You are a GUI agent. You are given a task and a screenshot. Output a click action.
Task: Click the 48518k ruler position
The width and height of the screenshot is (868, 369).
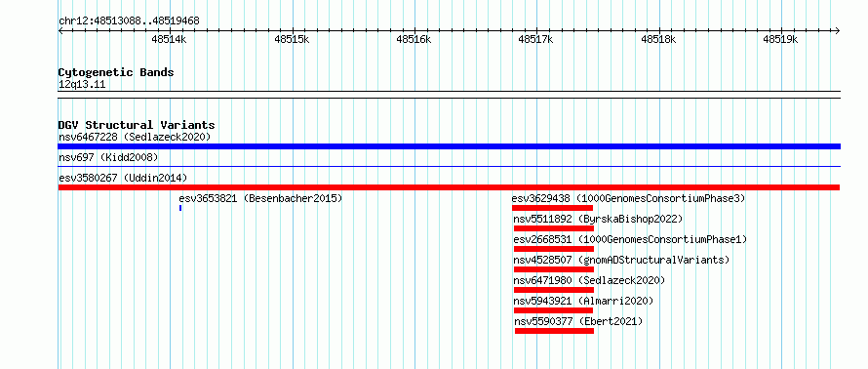point(658,40)
